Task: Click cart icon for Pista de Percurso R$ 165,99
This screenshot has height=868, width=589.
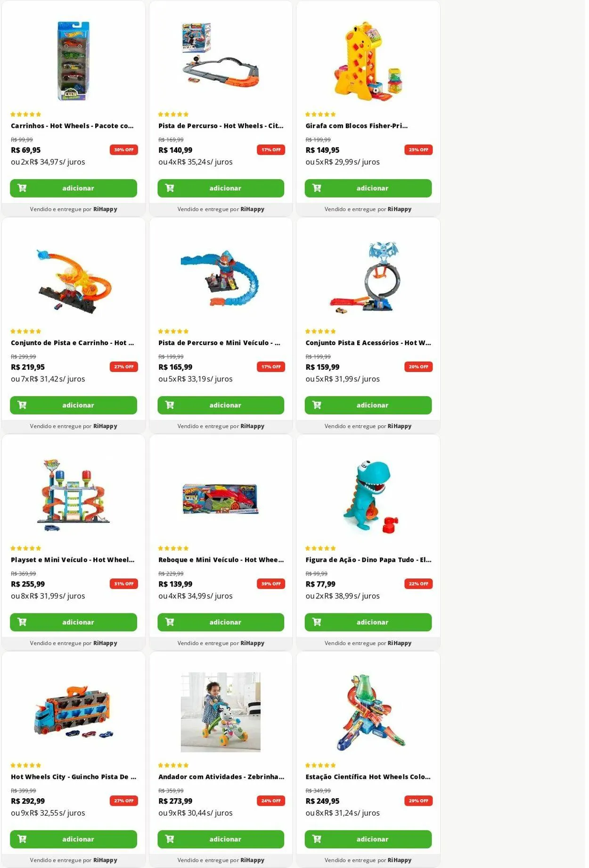Action: tap(170, 405)
